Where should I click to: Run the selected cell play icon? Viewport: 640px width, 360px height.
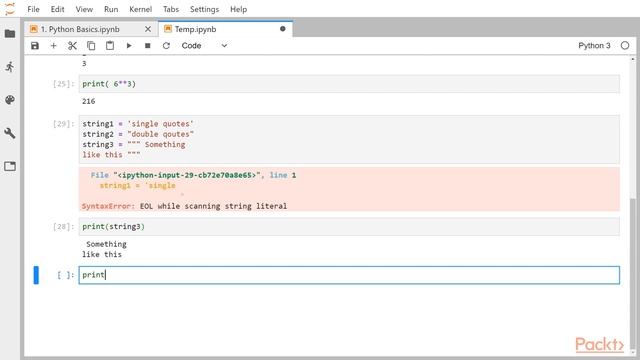coord(129,46)
